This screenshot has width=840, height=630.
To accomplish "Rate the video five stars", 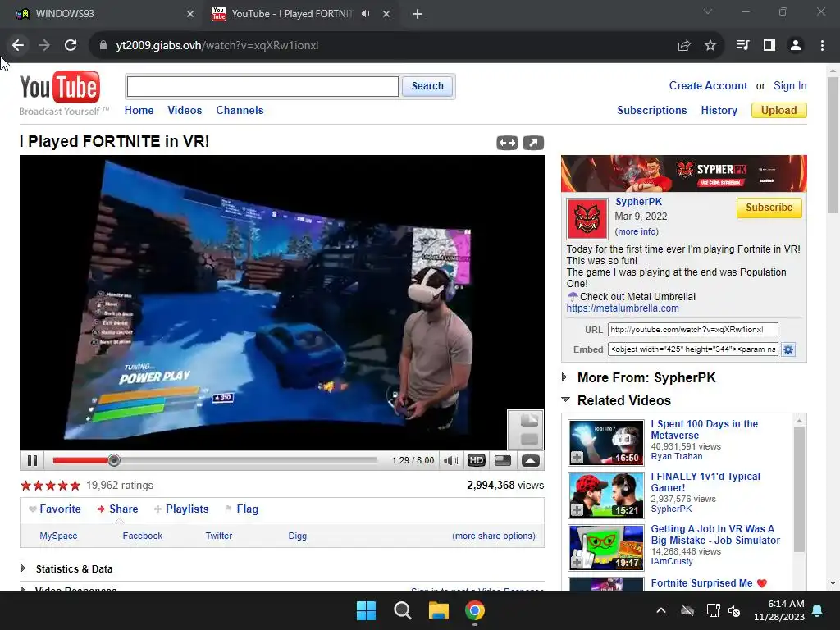I will pos(75,486).
